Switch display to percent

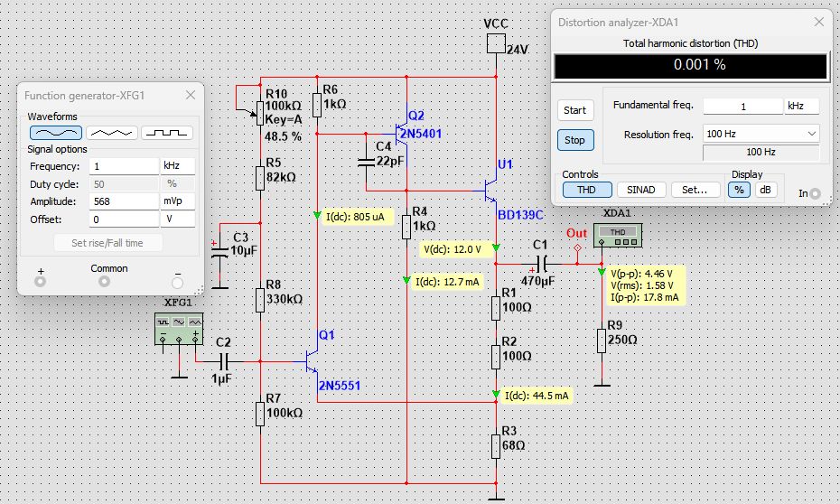739,190
